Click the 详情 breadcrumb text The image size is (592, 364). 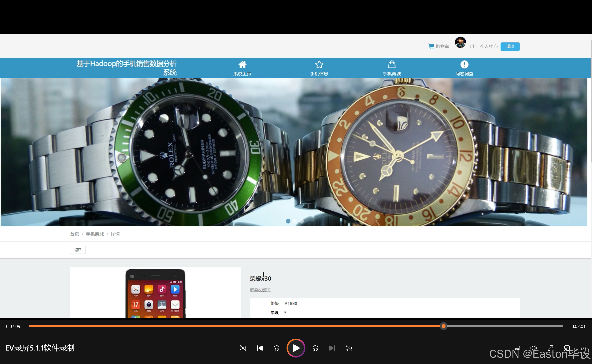point(115,234)
